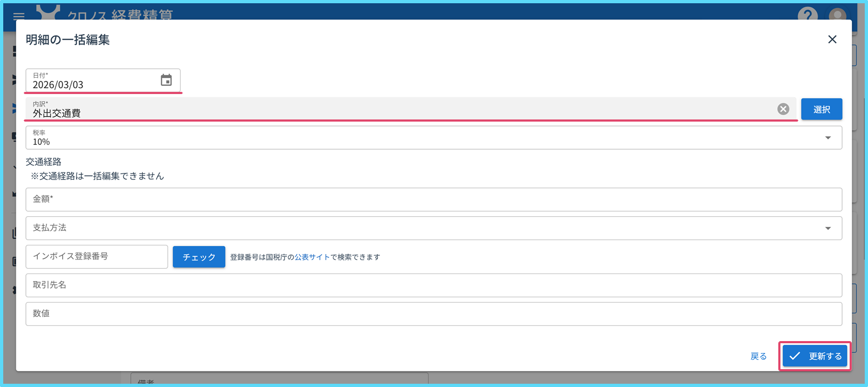
Task: Click the 日付 date text field
Action: (x=92, y=84)
